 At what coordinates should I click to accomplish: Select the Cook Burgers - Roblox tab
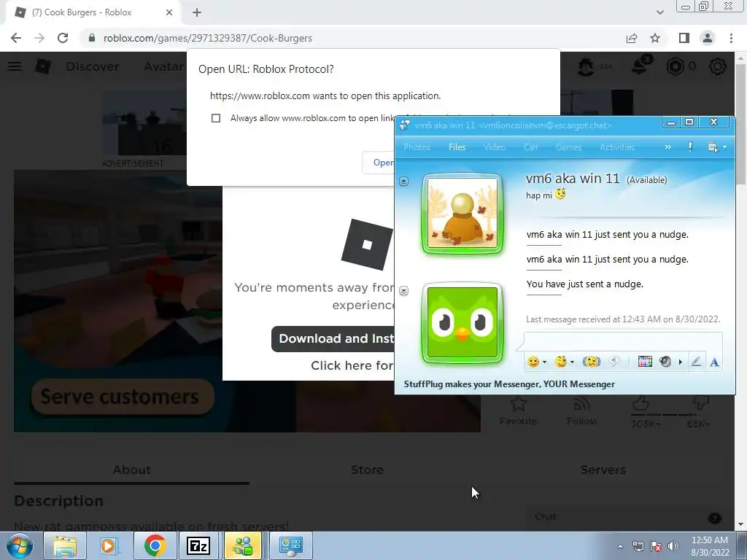pyautogui.click(x=93, y=12)
